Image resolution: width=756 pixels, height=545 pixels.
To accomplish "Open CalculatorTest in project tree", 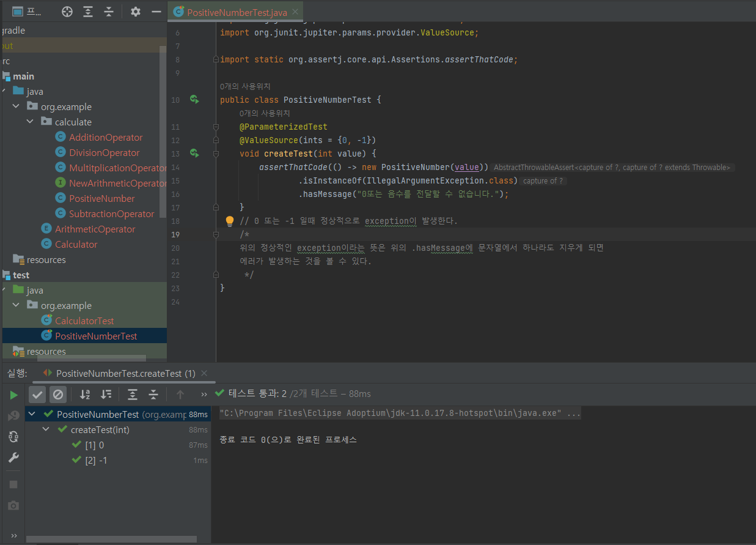I will pos(78,321).
